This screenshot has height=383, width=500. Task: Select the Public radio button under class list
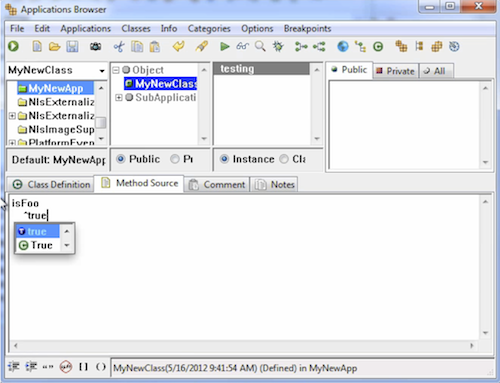[121, 159]
